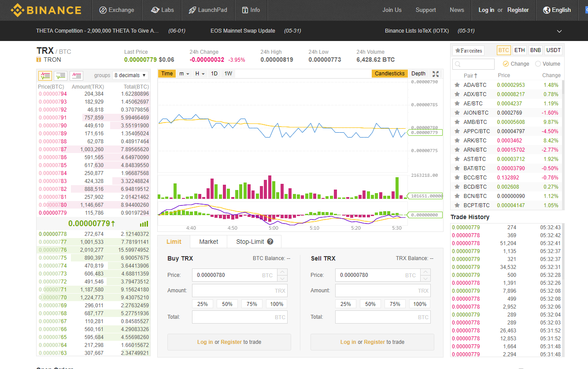The image size is (588, 369).
Task: Open the hours (H) interval dropdown
Action: pyautogui.click(x=200, y=74)
